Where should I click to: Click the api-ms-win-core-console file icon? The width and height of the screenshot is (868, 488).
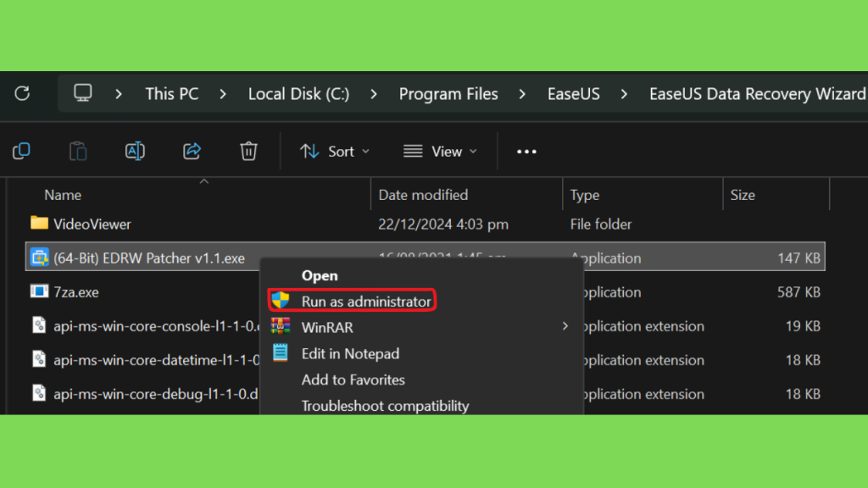(x=39, y=325)
